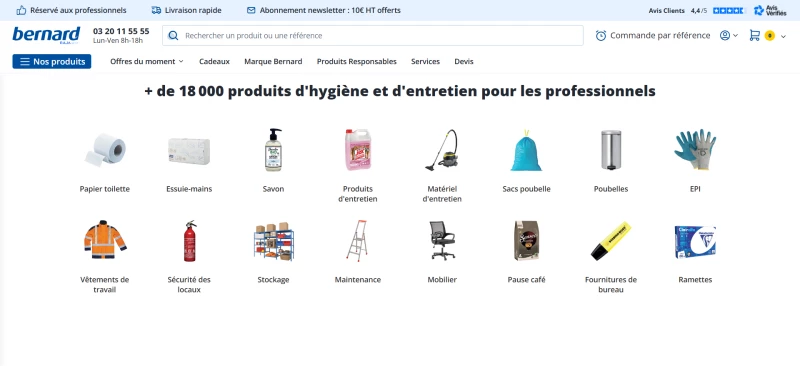This screenshot has width=800, height=366.
Task: Click the thumbs-up icon for Réservé aux professionnels
Action: pyautogui.click(x=21, y=10)
